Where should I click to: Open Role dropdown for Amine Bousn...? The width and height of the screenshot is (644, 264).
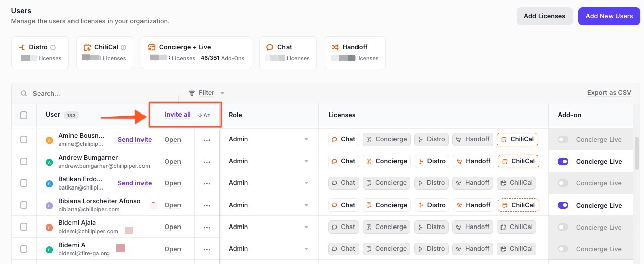(x=269, y=139)
